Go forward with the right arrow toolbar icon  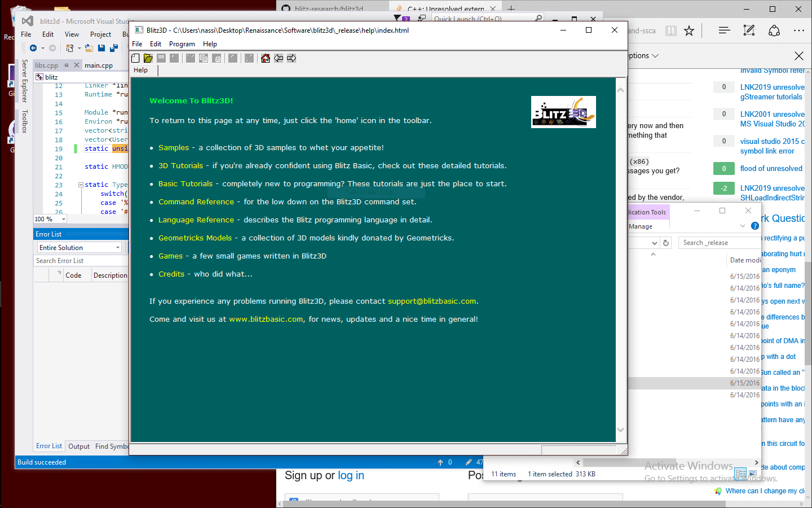[x=292, y=58]
